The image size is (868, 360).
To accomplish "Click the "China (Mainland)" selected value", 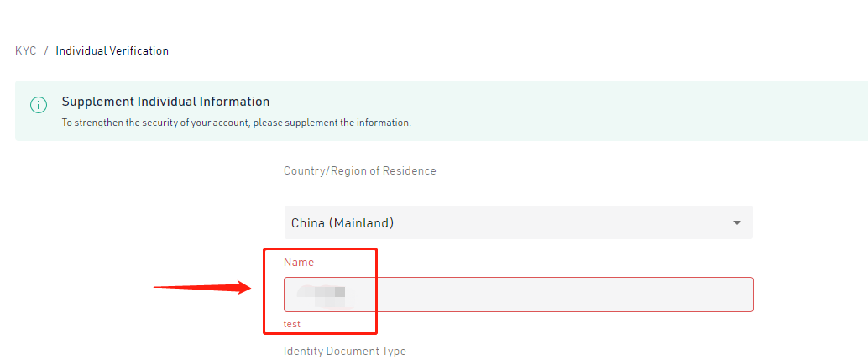I will pos(342,223).
